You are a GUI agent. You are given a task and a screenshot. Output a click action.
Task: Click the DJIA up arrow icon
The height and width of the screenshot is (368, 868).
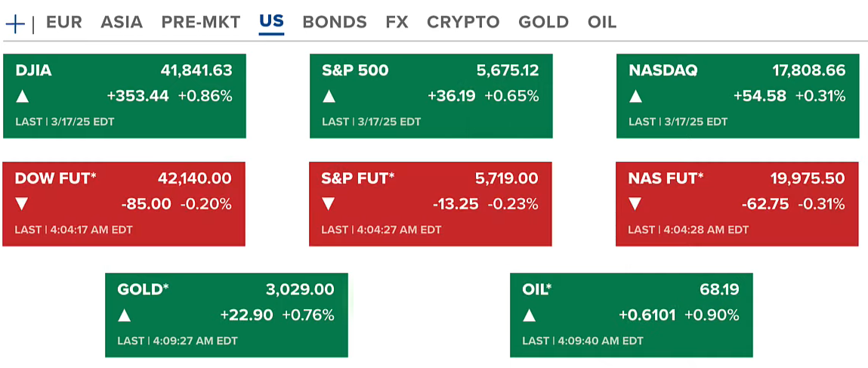click(x=23, y=96)
